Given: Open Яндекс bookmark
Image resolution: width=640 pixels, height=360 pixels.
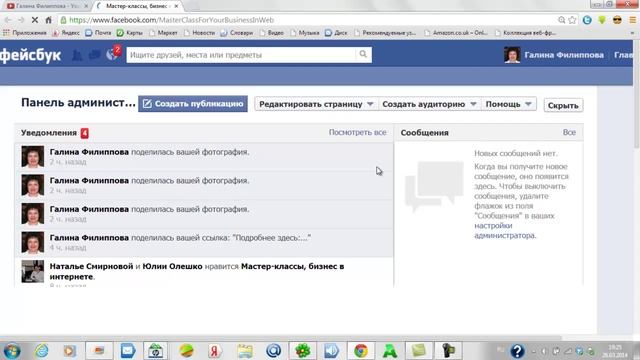Looking at the screenshot, I should coord(66,33).
